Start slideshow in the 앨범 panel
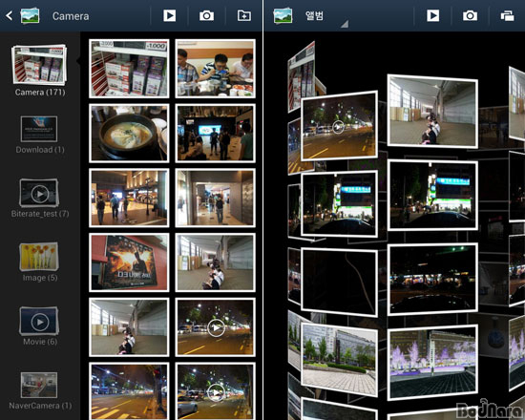 pyautogui.click(x=433, y=15)
